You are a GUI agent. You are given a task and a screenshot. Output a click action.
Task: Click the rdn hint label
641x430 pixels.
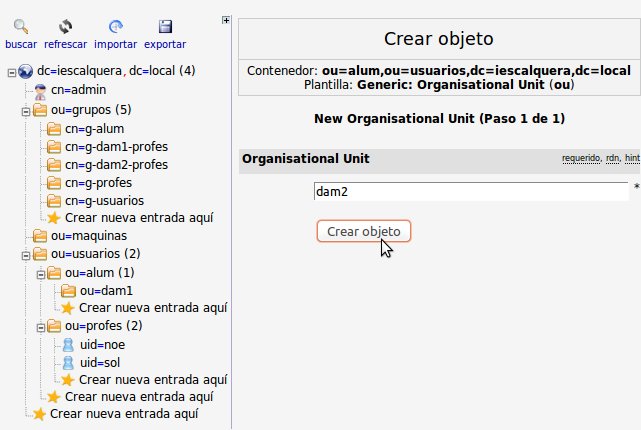point(612,158)
